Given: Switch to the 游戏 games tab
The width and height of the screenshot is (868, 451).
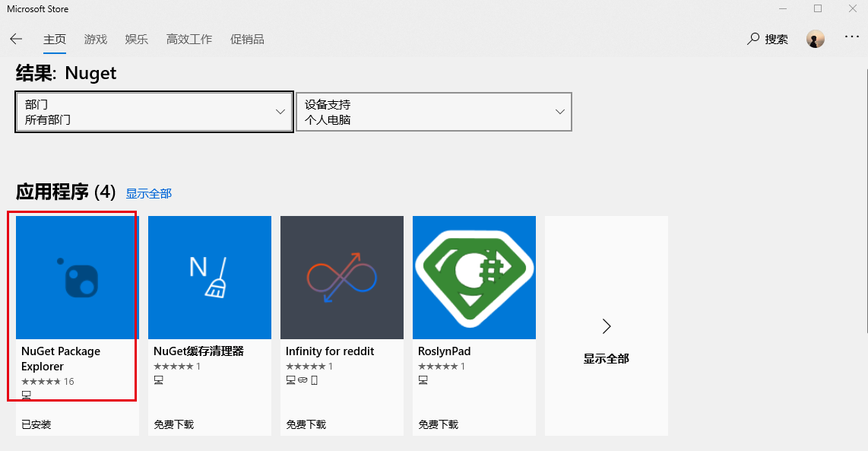Looking at the screenshot, I should coord(96,39).
